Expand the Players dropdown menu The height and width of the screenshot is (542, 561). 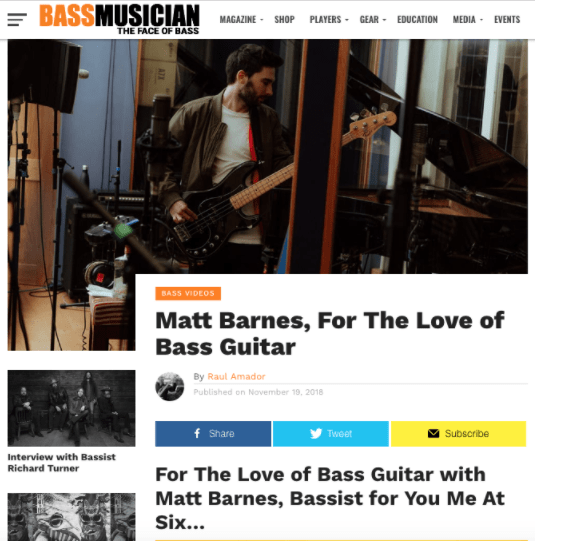tap(329, 19)
